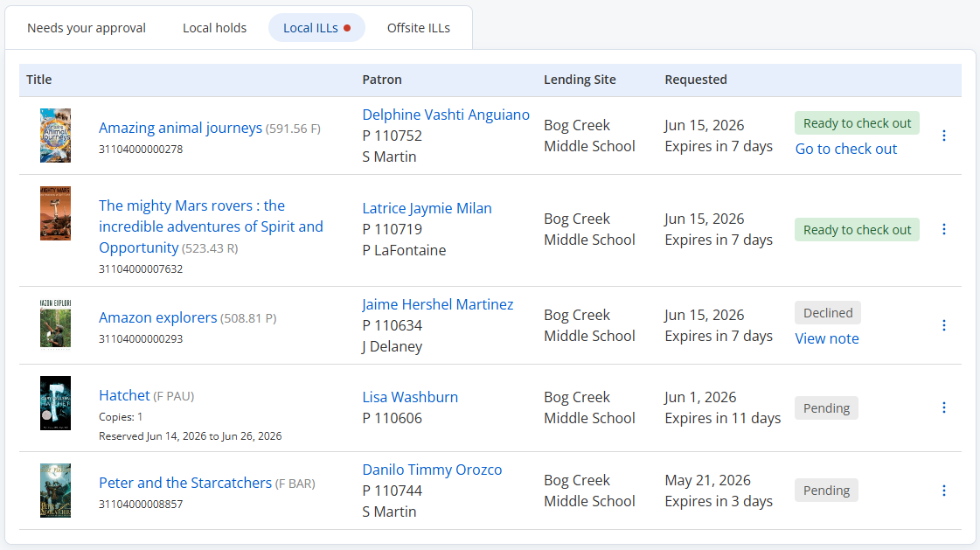Switch to Needs your approval tab
This screenshot has width=980, height=550.
tap(87, 28)
